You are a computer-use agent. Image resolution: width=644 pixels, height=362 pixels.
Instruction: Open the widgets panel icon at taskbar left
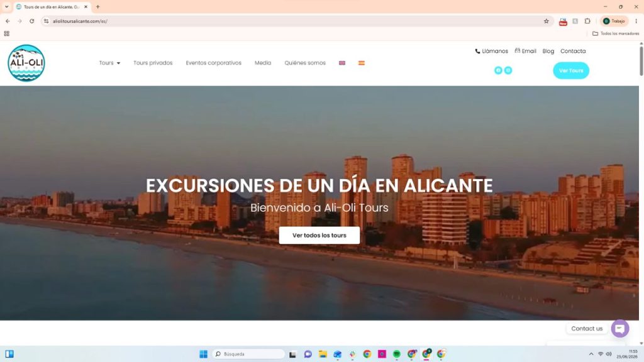(x=9, y=354)
